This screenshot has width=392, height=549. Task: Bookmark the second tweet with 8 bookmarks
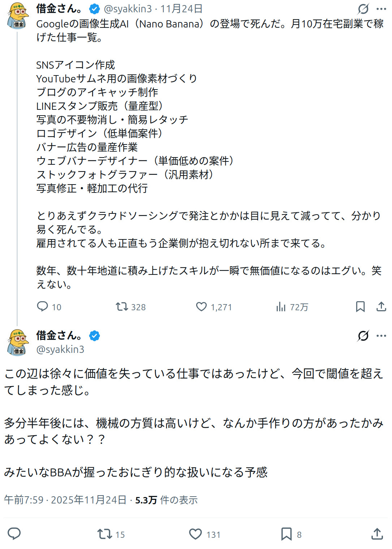click(287, 534)
